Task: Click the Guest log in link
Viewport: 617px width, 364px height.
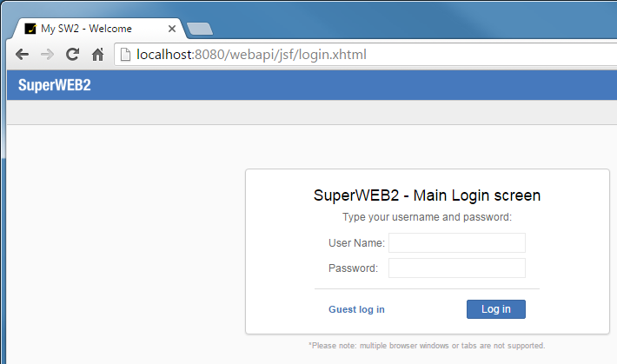Action: pos(356,309)
